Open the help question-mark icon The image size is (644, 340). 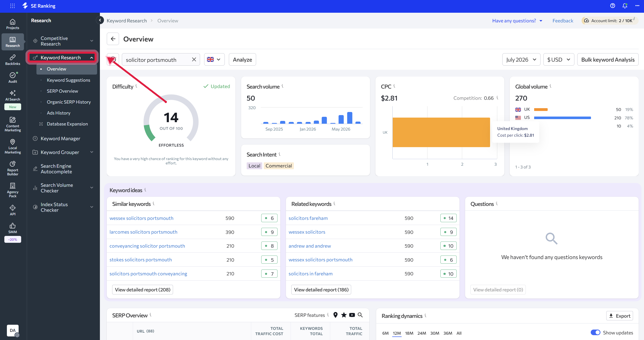(613, 6)
